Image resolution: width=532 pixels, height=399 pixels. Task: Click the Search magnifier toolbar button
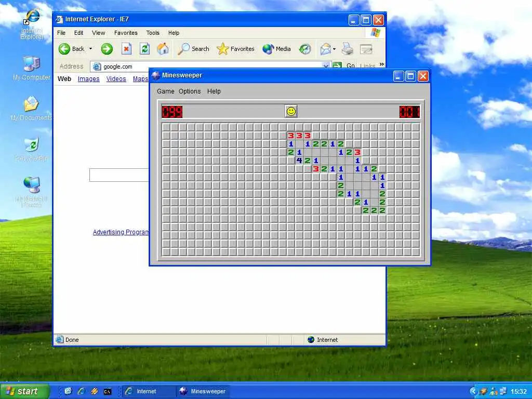[193, 49]
